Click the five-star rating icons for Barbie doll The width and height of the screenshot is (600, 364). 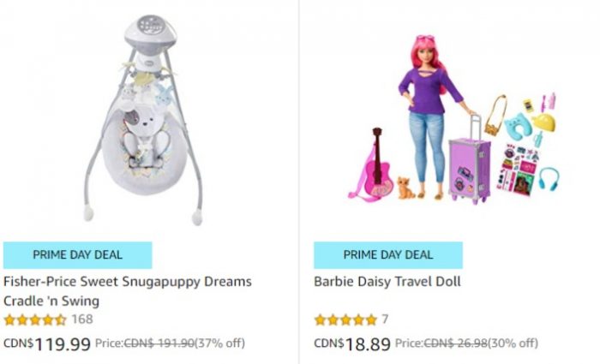(345, 319)
